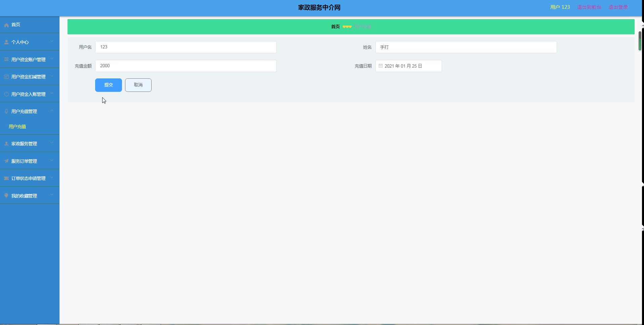Open the 服务订单管理 sidebar menu
Screen dimensions: 644x325
click(30, 161)
